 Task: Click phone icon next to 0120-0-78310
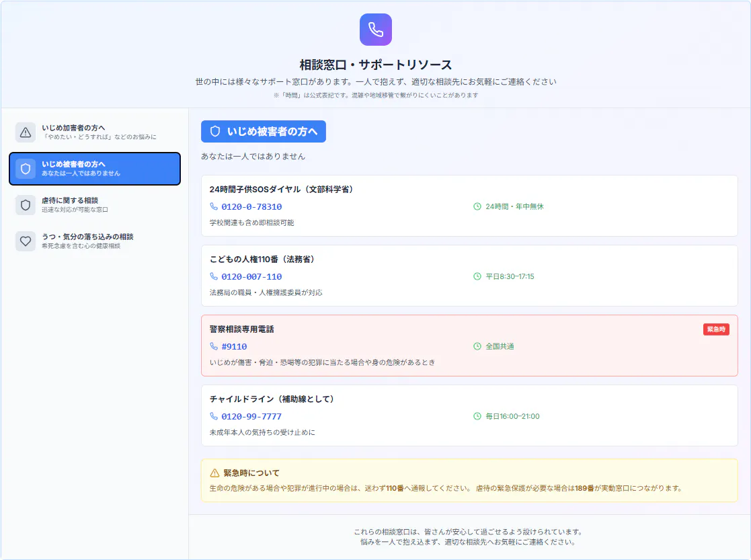click(214, 207)
